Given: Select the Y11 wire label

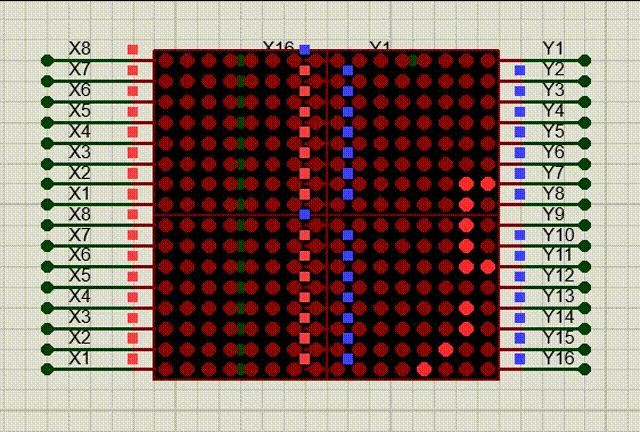Looking at the screenshot, I should [x=558, y=255].
